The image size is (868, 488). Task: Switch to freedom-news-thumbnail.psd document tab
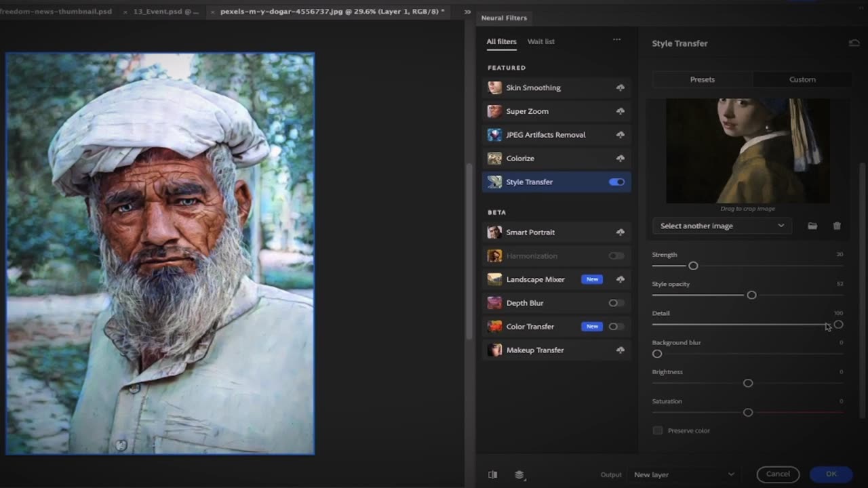(56, 12)
